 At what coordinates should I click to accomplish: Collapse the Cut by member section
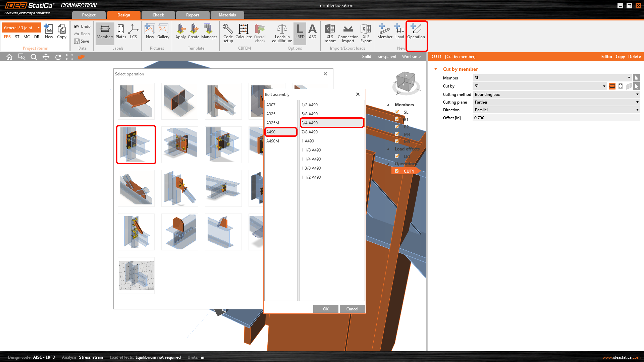point(436,69)
